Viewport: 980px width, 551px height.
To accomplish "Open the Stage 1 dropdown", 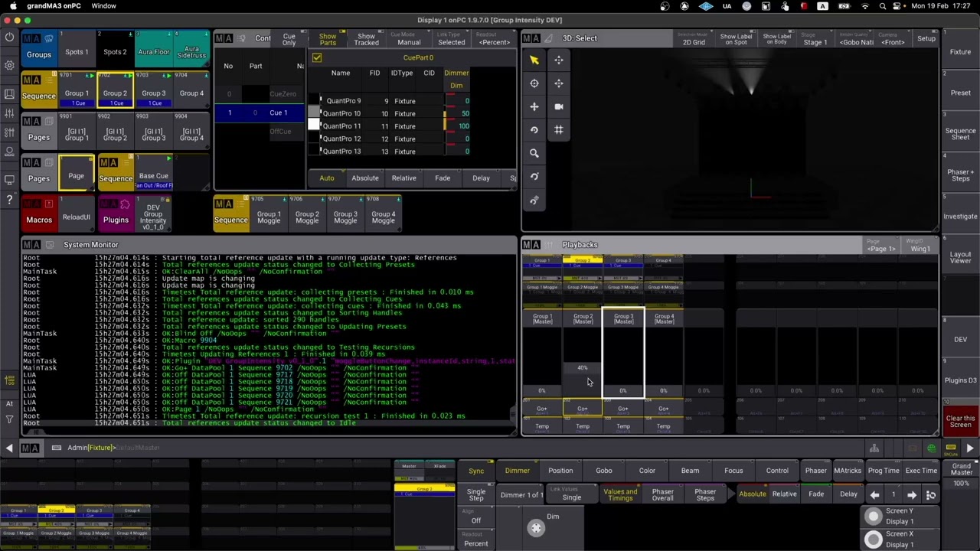I will click(x=815, y=39).
